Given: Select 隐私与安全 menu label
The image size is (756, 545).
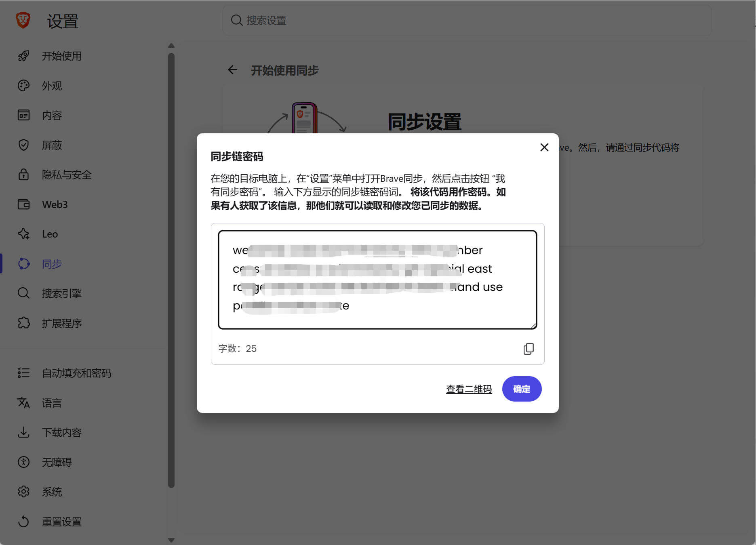Looking at the screenshot, I should click(x=67, y=175).
